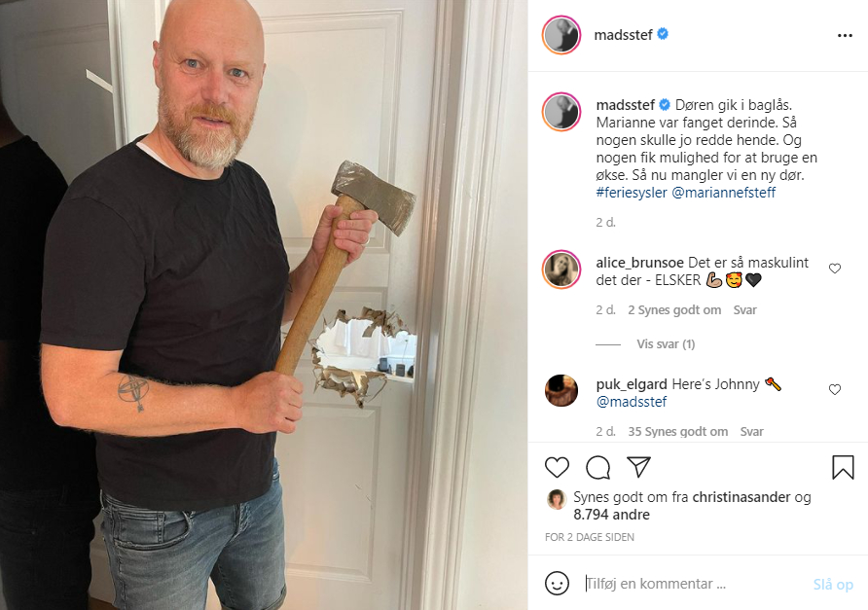Open the three-dot more options menu
The height and width of the screenshot is (610, 868).
click(845, 35)
